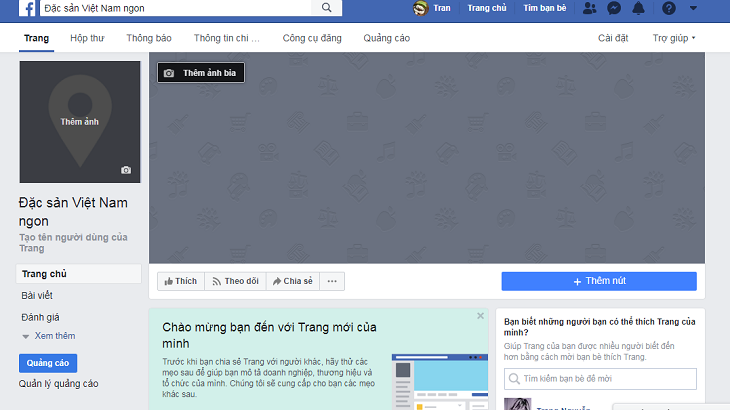Select Bài viết in the sidebar
Screen dimensions: 730x410
pyautogui.click(x=39, y=296)
